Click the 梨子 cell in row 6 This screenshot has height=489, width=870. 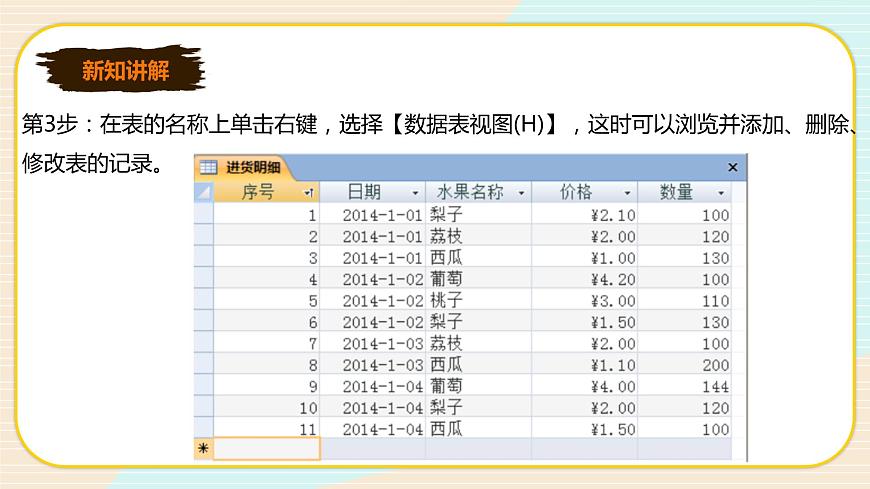click(478, 321)
